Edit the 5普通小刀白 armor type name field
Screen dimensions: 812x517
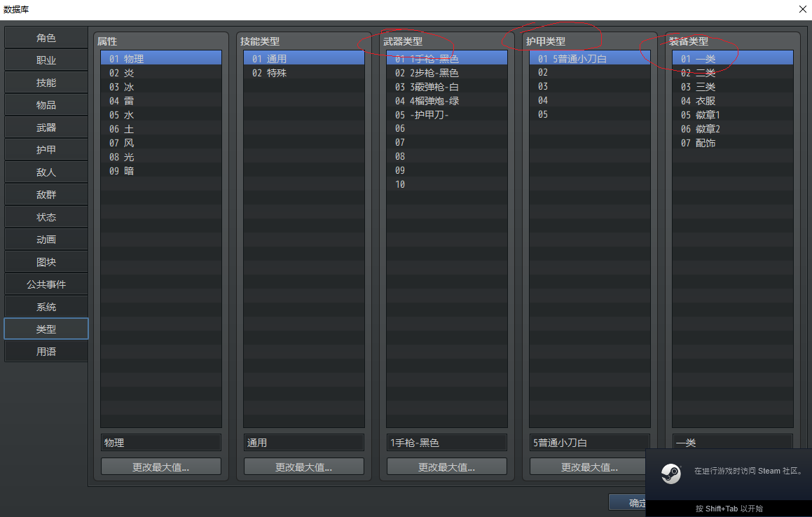[x=590, y=443]
